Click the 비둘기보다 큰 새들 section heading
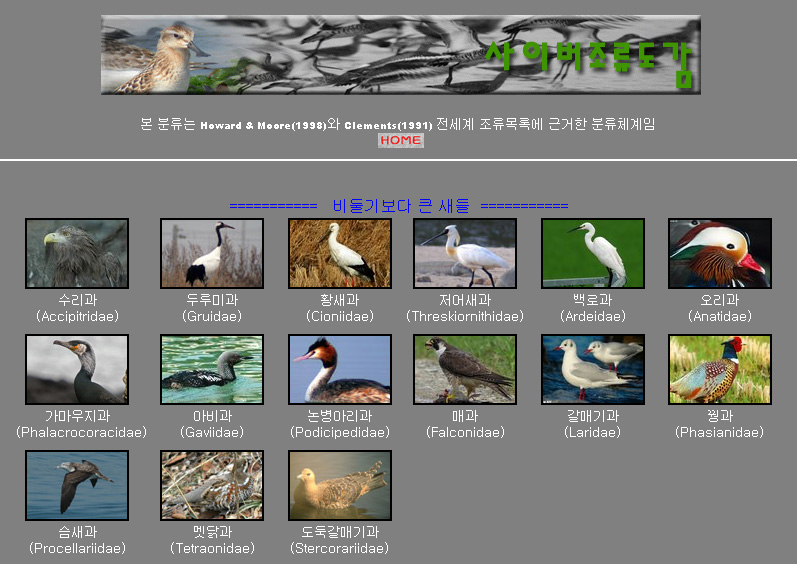797x564 pixels. tap(400, 206)
